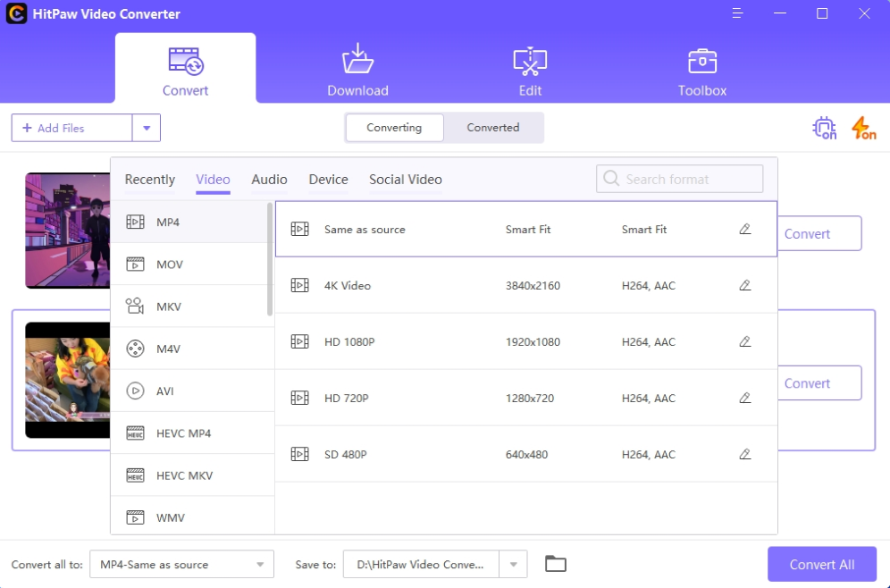Open the output folder icon
Viewport: 890px width, 588px height.
556,564
